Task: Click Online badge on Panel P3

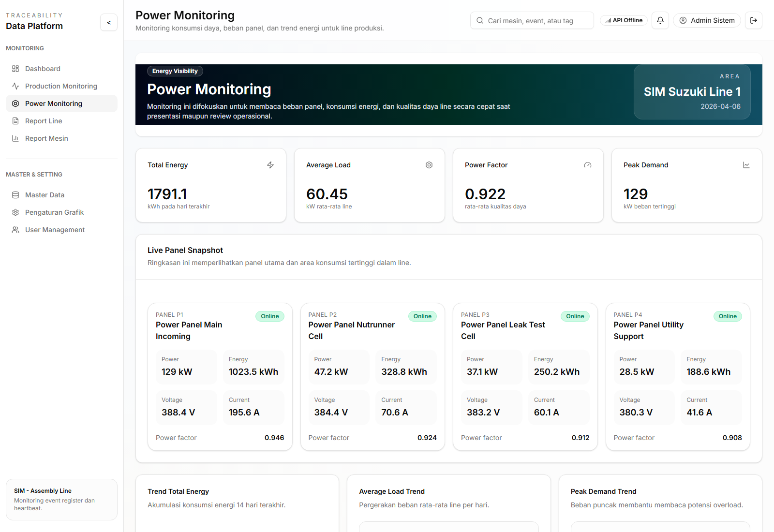Action: pos(575,316)
